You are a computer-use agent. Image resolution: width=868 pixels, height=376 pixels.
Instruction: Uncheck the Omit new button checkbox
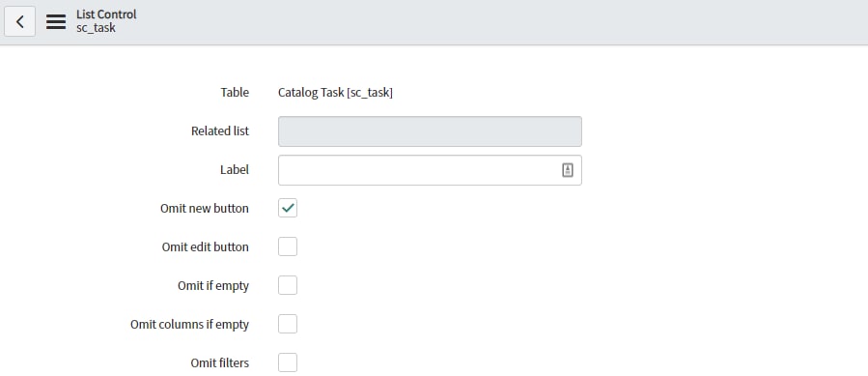click(288, 208)
